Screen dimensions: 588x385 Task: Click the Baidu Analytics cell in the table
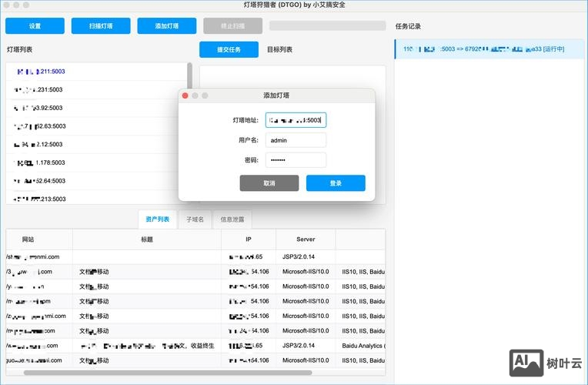coord(361,346)
